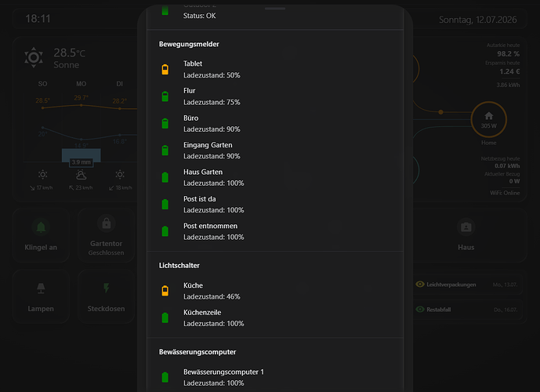540x392 pixels.
Task: Click the Haus tile icon
Action: click(x=466, y=227)
